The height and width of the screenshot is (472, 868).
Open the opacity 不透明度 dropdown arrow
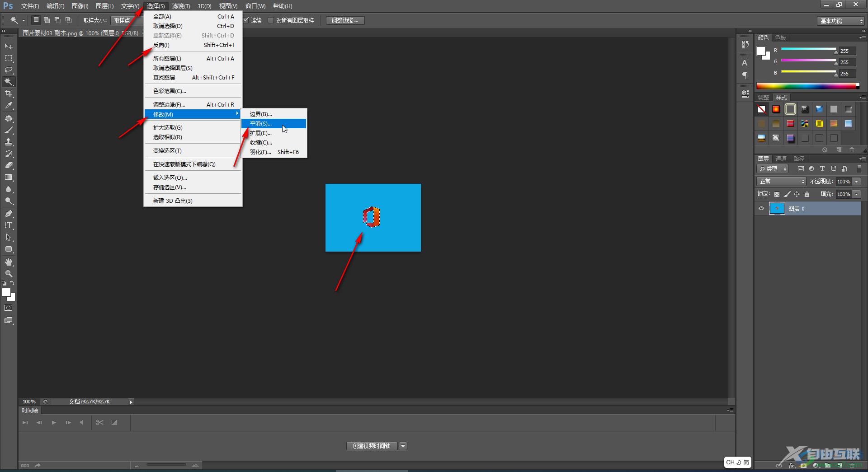[x=856, y=181]
